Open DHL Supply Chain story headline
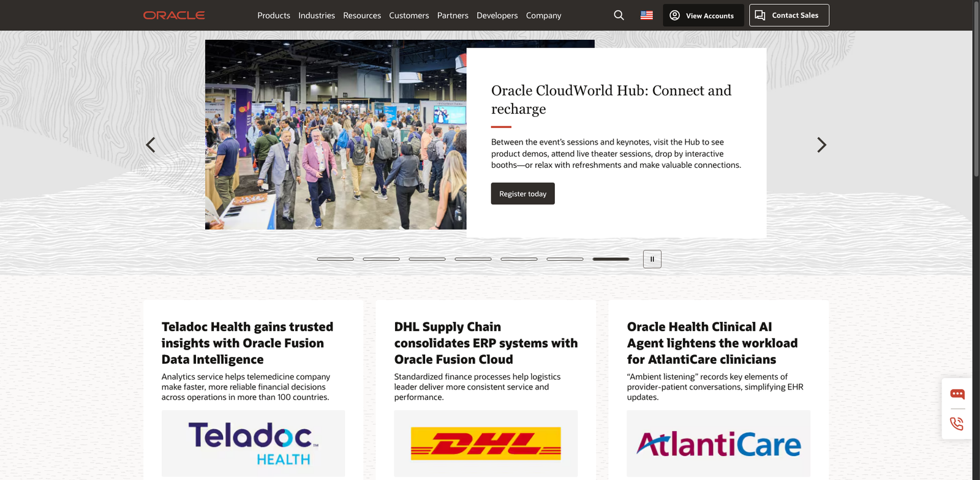This screenshot has width=980, height=480. point(486,343)
